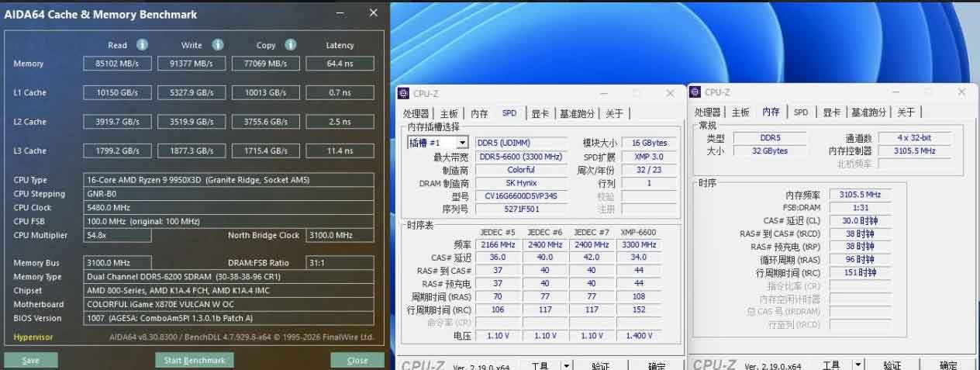Click the Save button in AIDA64
This screenshot has width=980, height=370.
31,361
